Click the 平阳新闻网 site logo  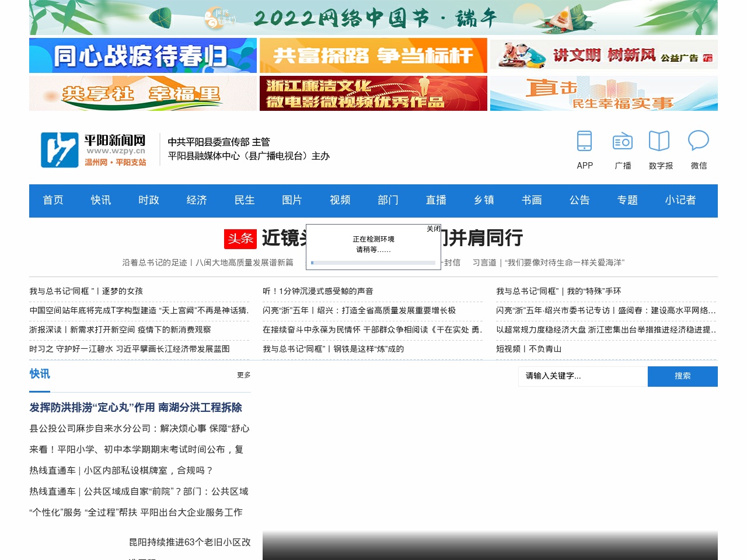(93, 149)
